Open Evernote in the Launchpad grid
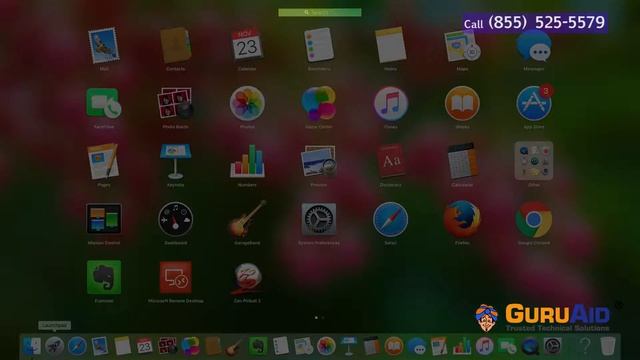 coord(104,277)
